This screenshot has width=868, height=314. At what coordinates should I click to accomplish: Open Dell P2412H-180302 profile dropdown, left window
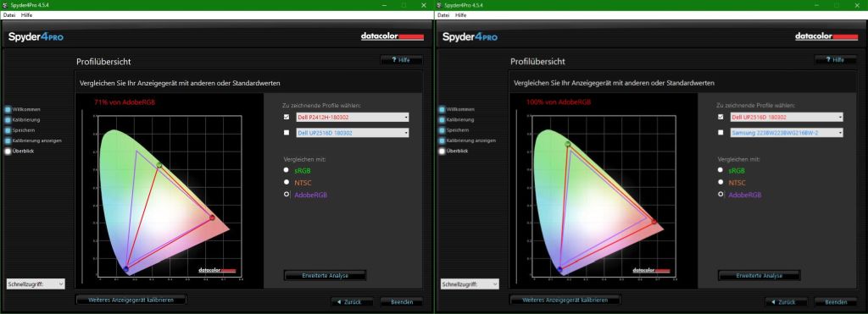point(353,117)
